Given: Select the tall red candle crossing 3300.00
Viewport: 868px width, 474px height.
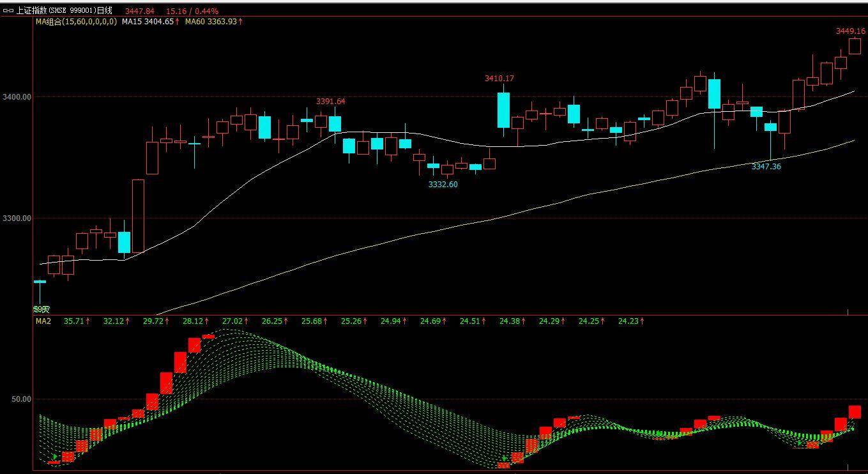Looking at the screenshot, I should click(x=138, y=216).
